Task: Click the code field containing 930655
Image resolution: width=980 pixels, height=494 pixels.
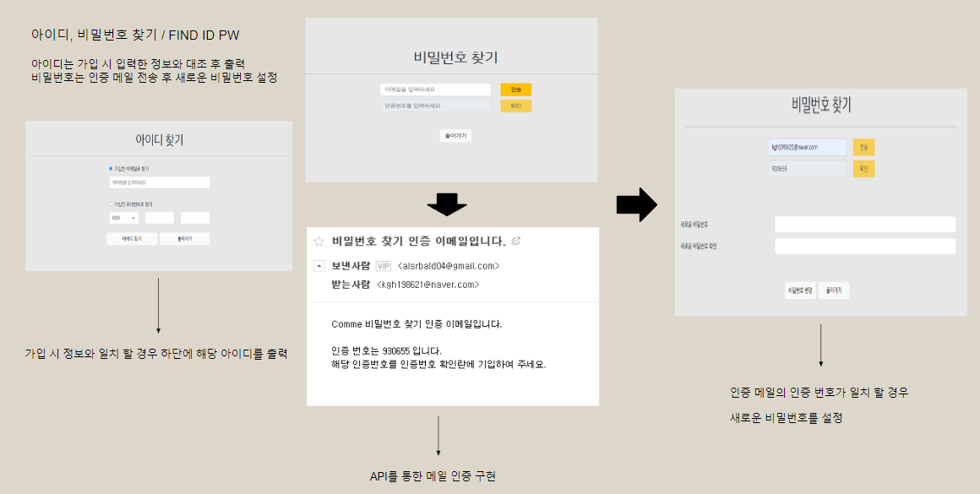Action: pos(808,169)
